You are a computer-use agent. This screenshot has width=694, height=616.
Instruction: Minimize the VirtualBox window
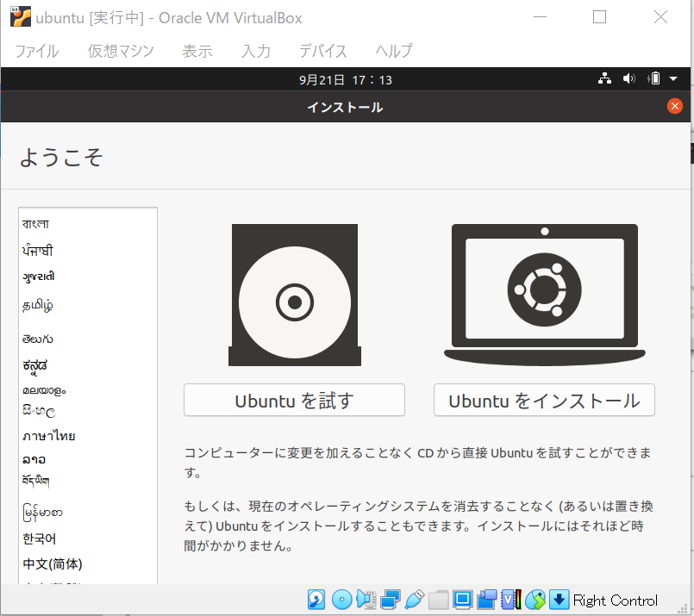[540, 17]
